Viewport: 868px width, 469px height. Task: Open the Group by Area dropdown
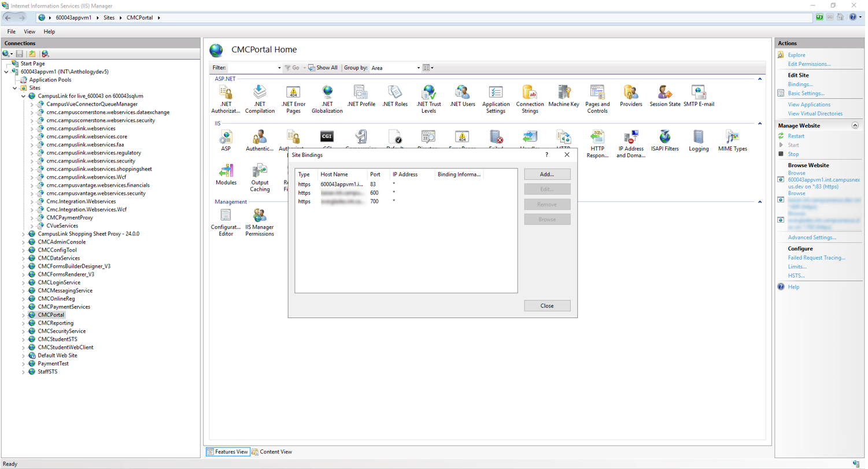pos(396,68)
